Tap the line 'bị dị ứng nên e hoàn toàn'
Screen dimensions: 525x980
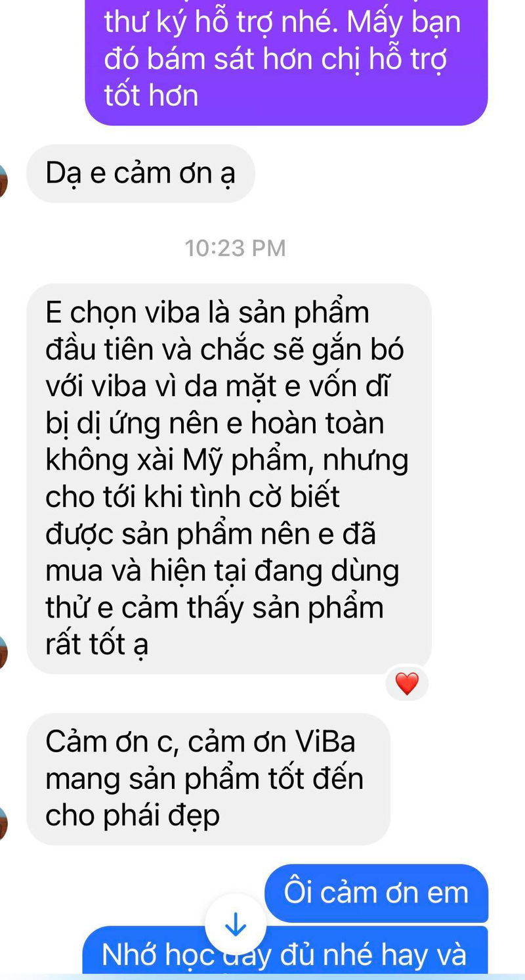point(215,424)
